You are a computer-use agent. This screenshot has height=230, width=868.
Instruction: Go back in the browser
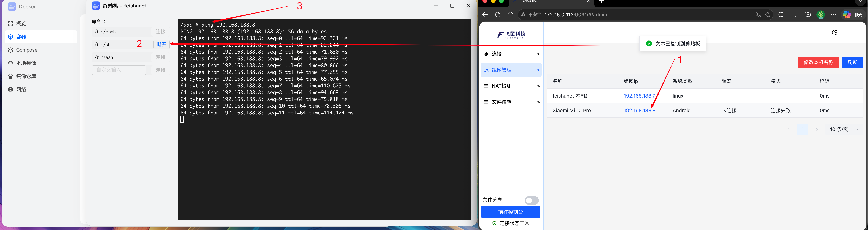click(485, 15)
